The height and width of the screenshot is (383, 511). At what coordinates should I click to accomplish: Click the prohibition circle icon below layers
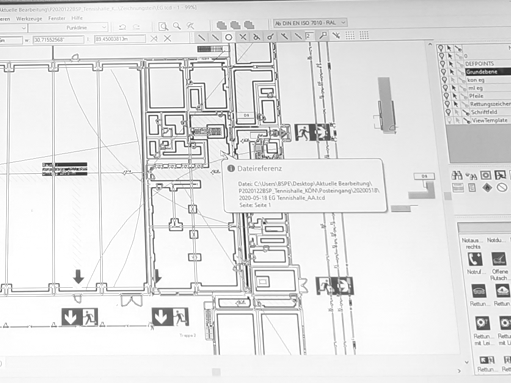click(502, 188)
